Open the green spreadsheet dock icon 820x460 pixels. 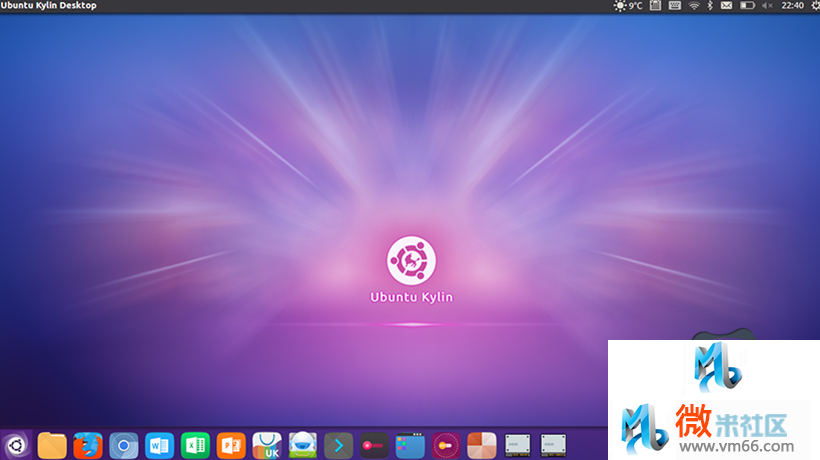coord(195,446)
